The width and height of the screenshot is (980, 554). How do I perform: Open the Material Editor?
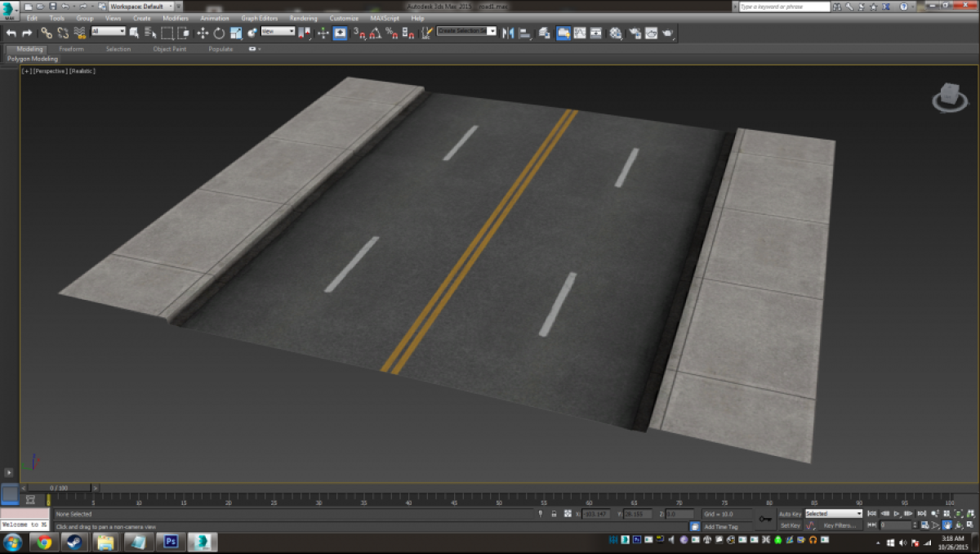616,34
